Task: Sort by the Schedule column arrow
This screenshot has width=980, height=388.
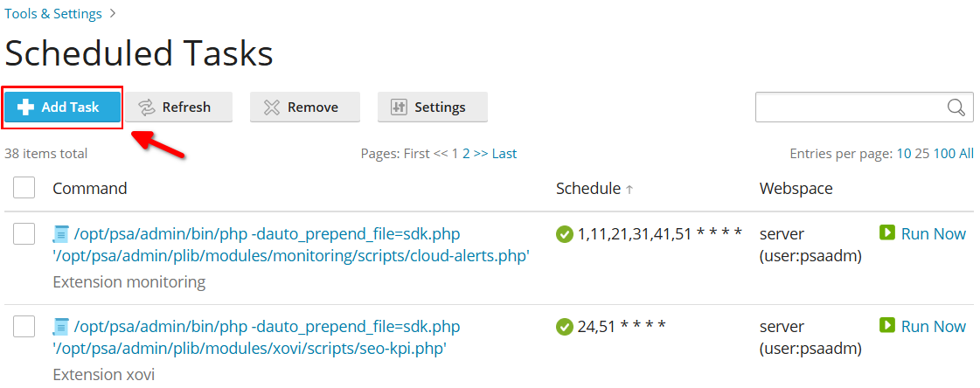Action: tap(629, 189)
